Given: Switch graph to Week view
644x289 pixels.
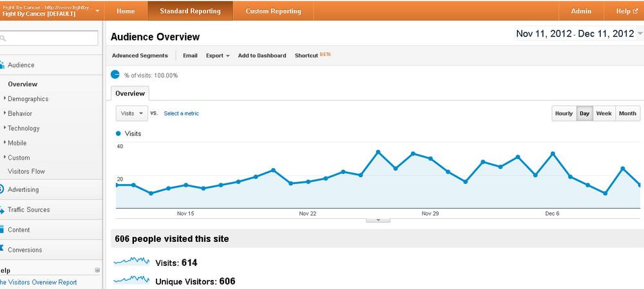Looking at the screenshot, I should pyautogui.click(x=604, y=113).
